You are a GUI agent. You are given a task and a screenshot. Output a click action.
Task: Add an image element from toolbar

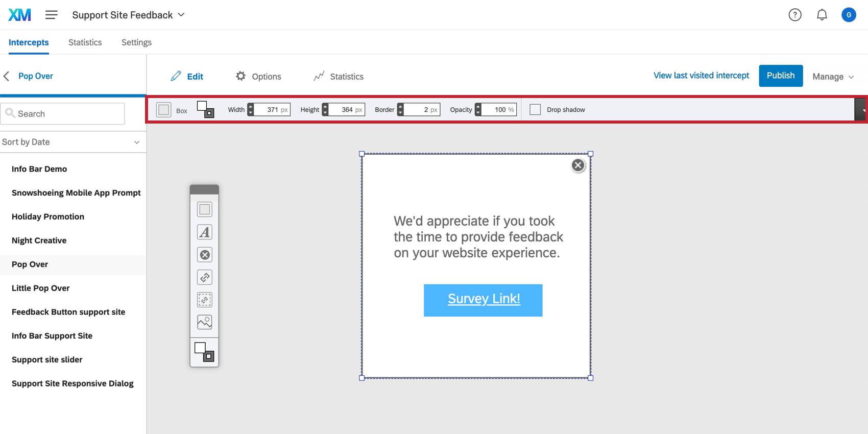(205, 322)
